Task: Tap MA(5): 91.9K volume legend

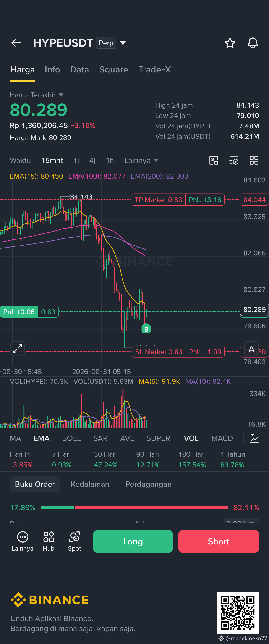Action: click(x=159, y=381)
